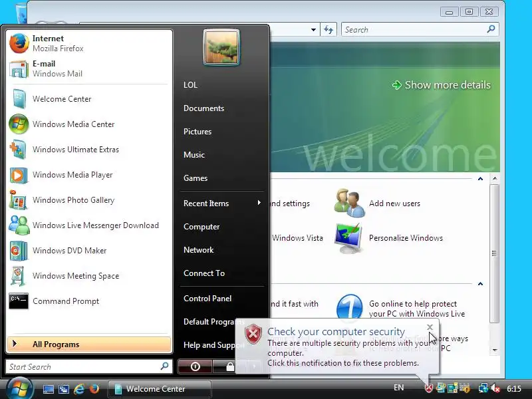Collapse the second Welcome Center offers section
This screenshot has height=399, width=532.
click(x=480, y=284)
